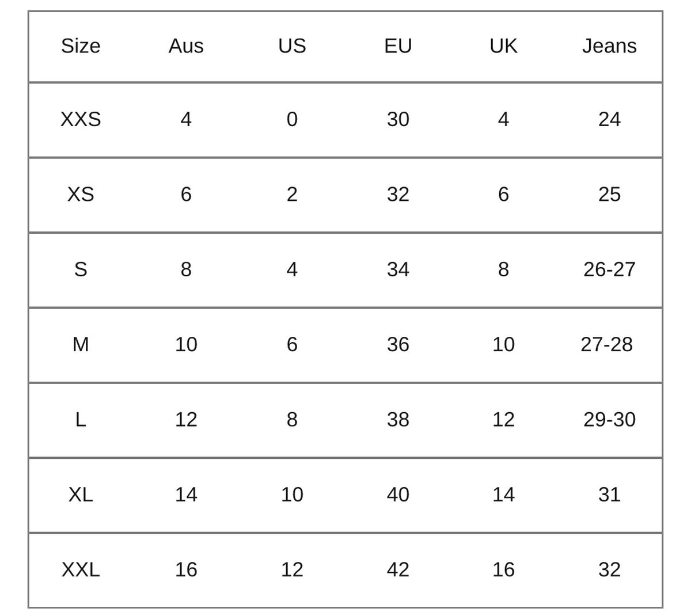Click the EU 30 cell
The width and height of the screenshot is (691, 616).
[398, 119]
